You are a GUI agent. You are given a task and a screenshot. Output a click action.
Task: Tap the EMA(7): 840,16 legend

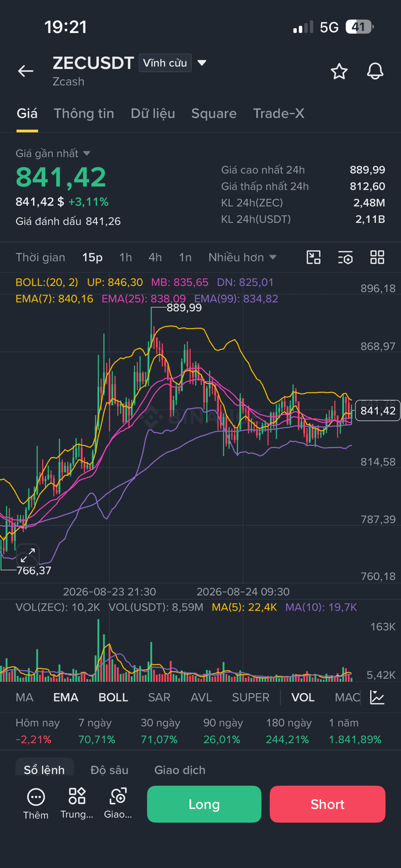[54, 299]
